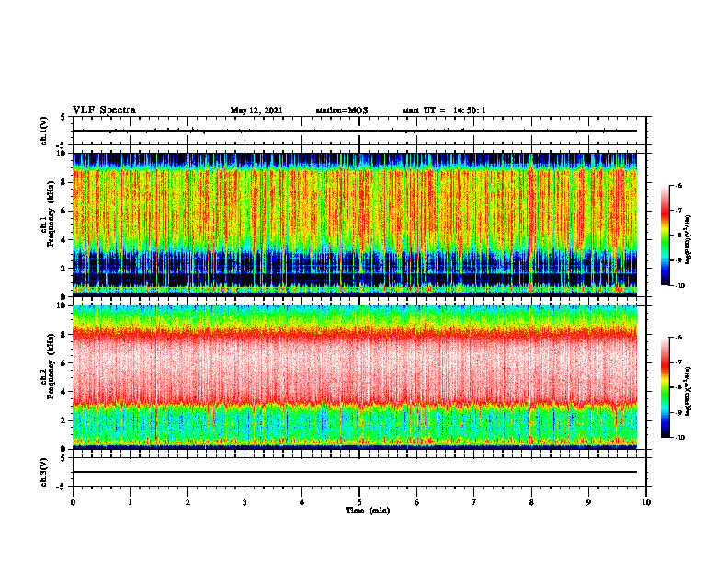This screenshot has height=563, width=728.
Task: Click the "VLF Spectra" title text
Action: pos(104,110)
